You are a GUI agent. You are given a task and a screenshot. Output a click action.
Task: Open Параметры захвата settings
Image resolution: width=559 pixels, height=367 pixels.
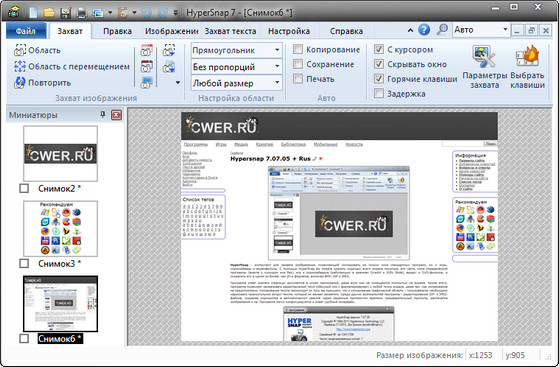pyautogui.click(x=484, y=67)
